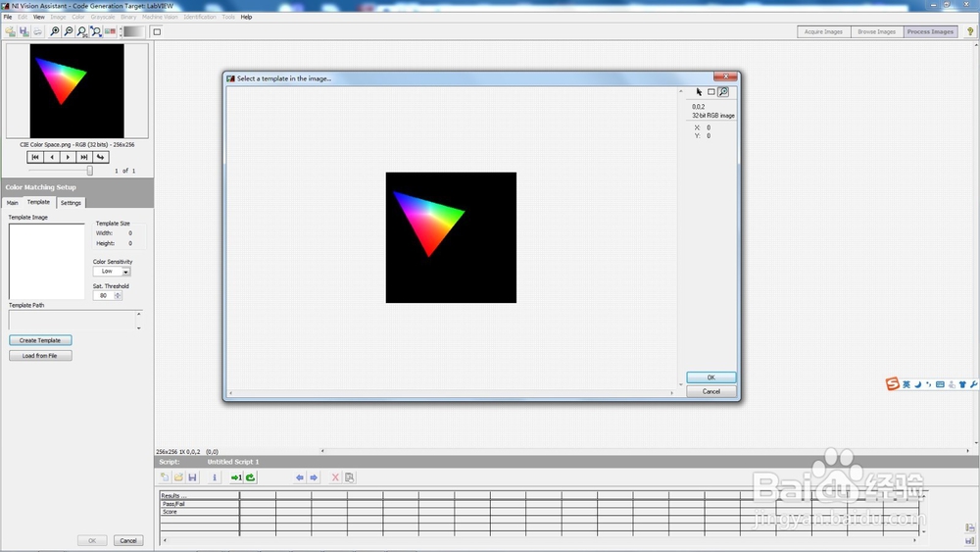Click the Zoom Out magnifier icon
This screenshot has height=552, width=980.
pos(69,31)
